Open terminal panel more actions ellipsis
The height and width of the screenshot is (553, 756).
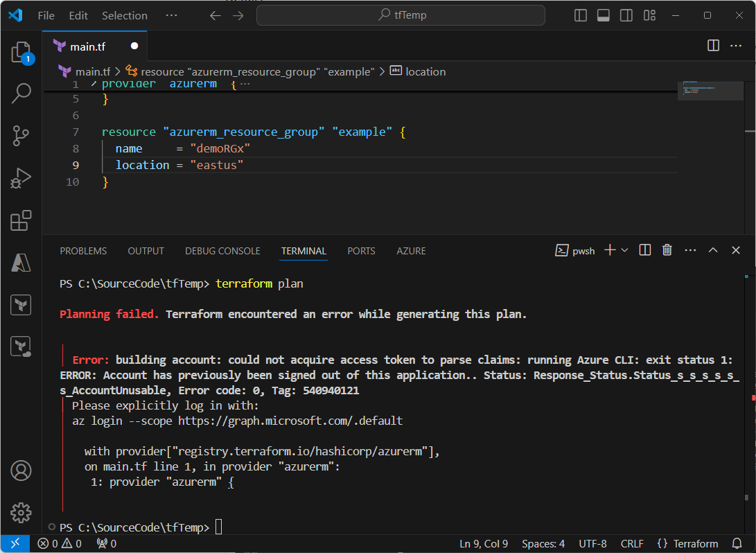point(690,249)
